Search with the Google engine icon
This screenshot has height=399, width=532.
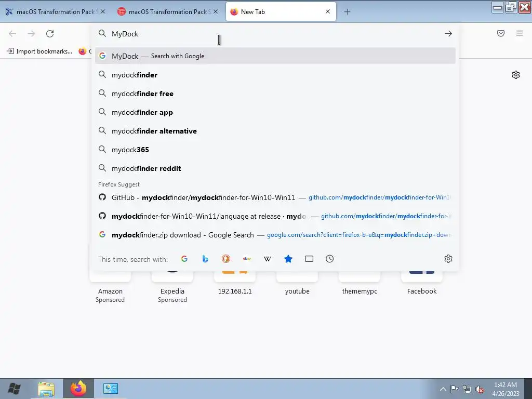(x=184, y=259)
